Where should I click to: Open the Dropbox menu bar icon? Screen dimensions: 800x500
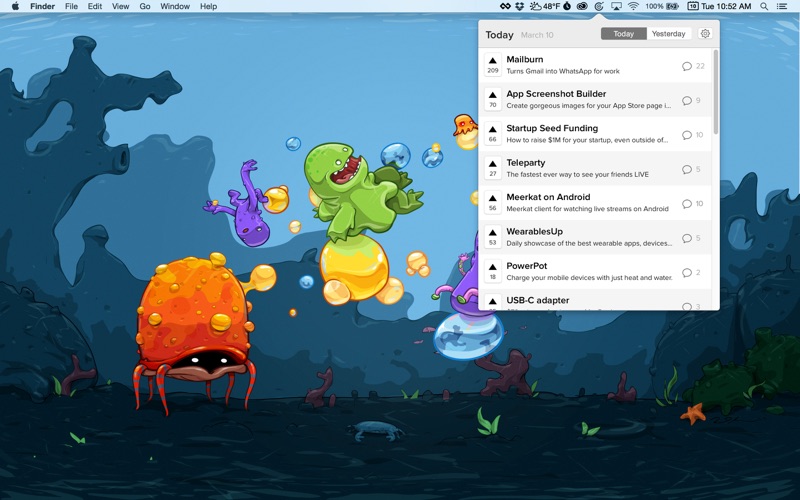click(x=520, y=6)
